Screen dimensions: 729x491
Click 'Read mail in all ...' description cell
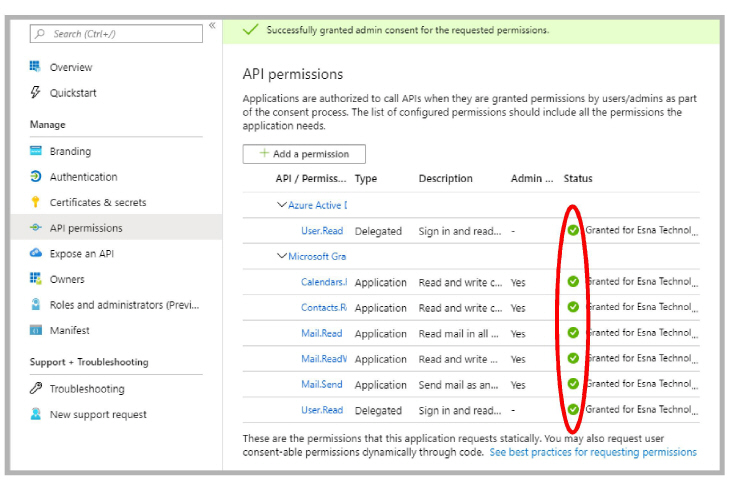pos(458,333)
